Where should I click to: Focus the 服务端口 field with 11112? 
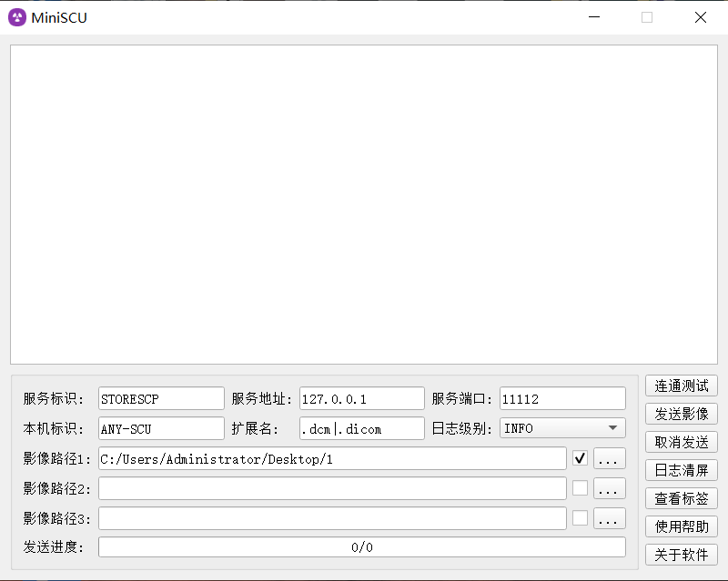tap(562, 398)
